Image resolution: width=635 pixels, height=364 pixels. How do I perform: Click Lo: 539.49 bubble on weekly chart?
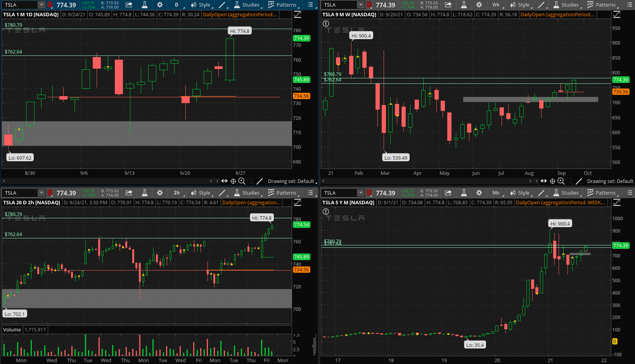pyautogui.click(x=395, y=157)
